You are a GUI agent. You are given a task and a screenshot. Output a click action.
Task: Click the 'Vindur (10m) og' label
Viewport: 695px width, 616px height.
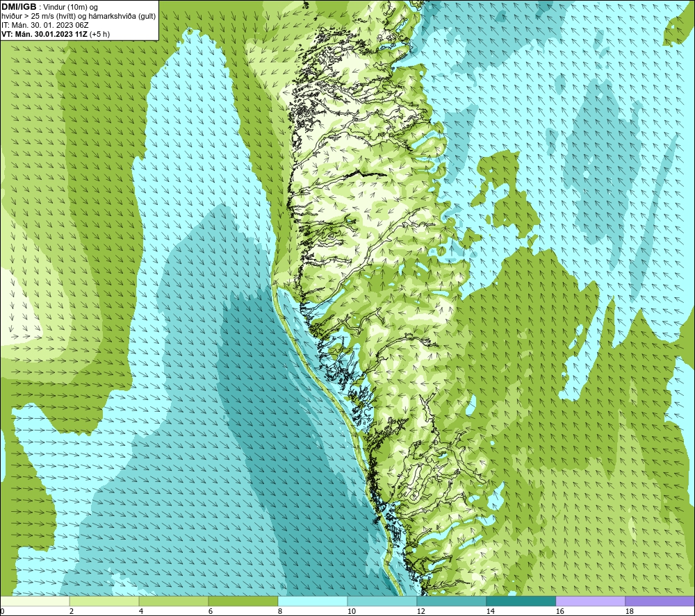[x=70, y=8]
